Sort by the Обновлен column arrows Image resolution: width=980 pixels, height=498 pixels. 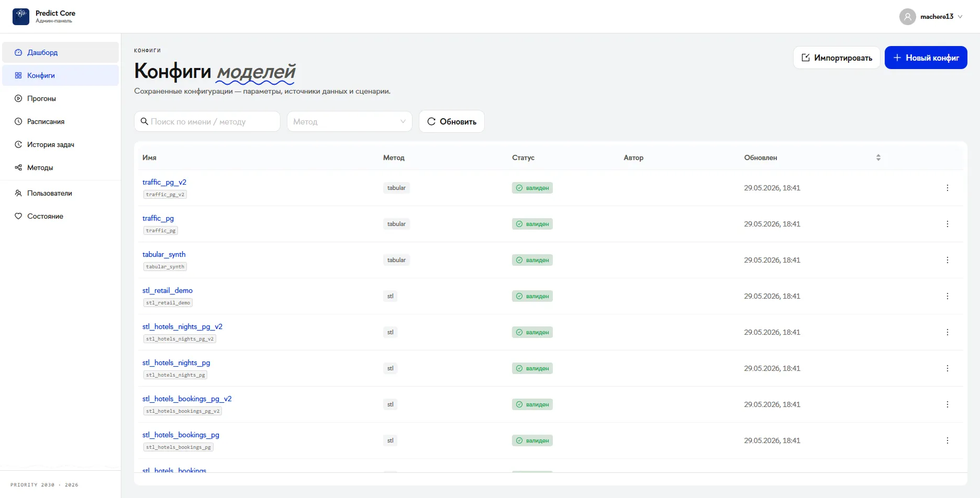(x=878, y=157)
